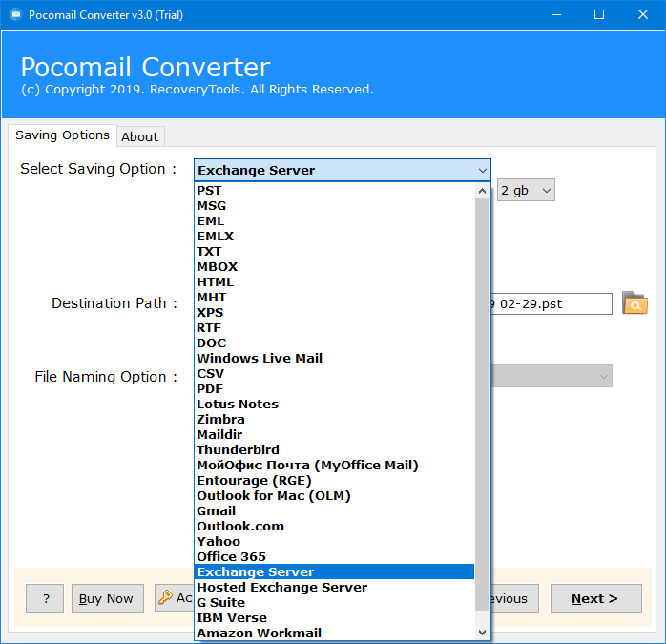The width and height of the screenshot is (666, 644).
Task: Pick Yahoo from the list
Action: (335, 542)
